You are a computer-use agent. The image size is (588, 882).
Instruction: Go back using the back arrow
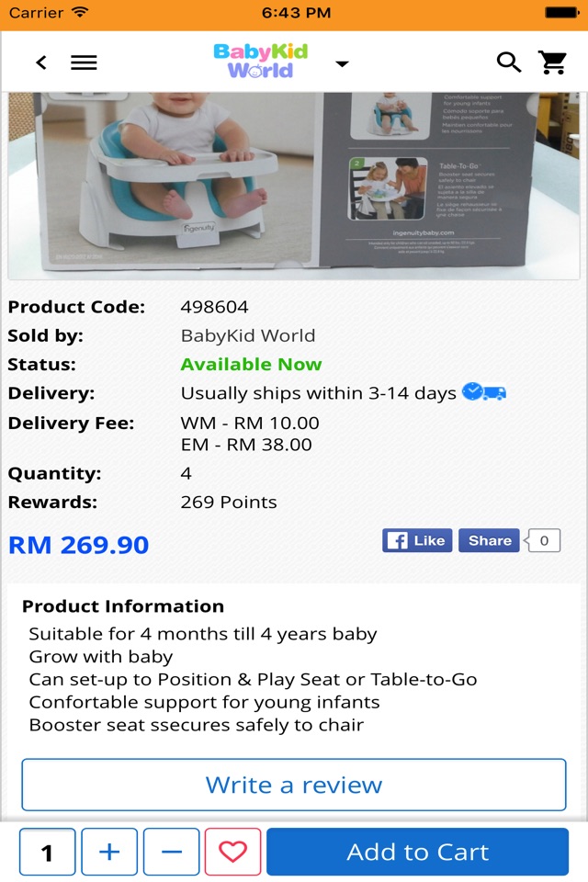point(41,62)
